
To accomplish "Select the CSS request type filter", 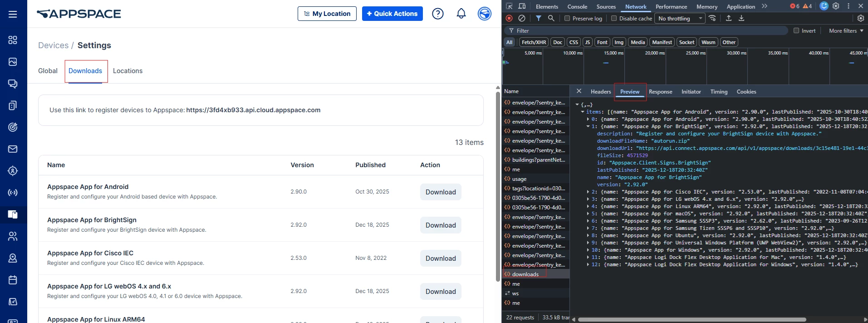I will [x=574, y=42].
